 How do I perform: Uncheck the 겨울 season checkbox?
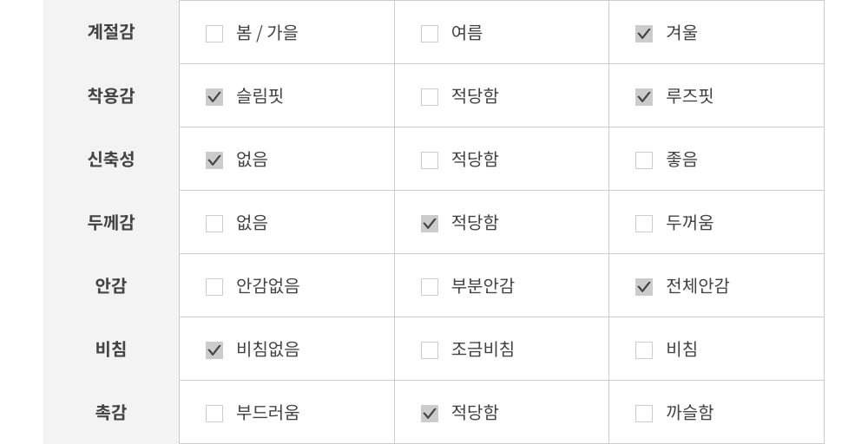644,34
